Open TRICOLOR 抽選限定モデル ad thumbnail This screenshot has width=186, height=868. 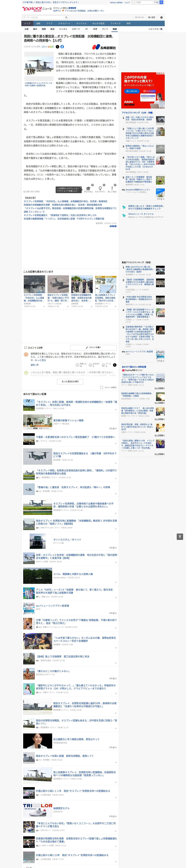pos(38,810)
